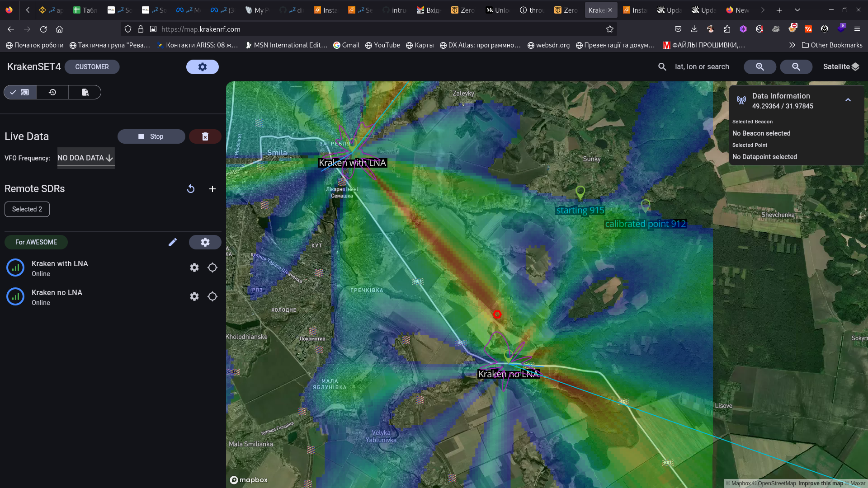Open a new browser tab
Image resolution: width=868 pixels, height=488 pixels.
(x=779, y=10)
